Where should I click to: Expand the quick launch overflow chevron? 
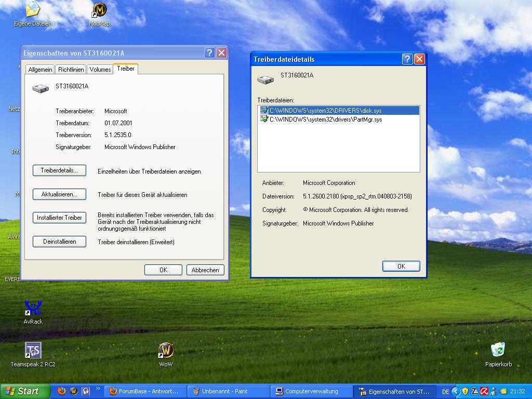(x=98, y=389)
